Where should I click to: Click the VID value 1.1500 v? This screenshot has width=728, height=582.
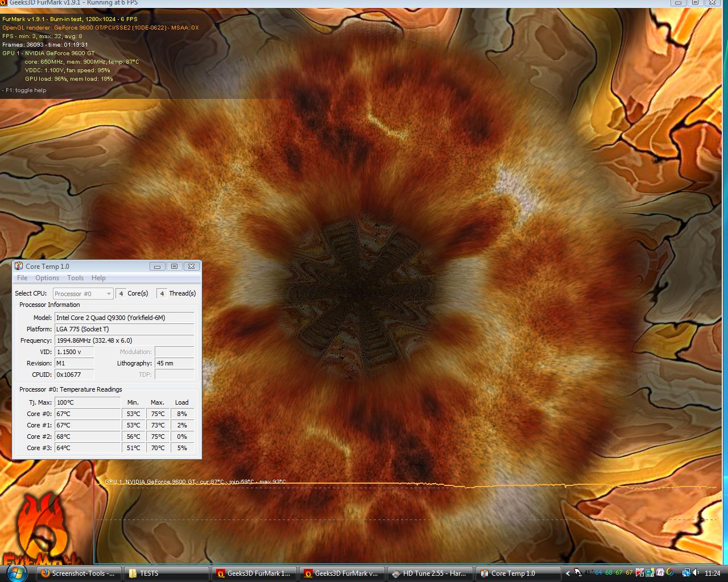click(74, 352)
